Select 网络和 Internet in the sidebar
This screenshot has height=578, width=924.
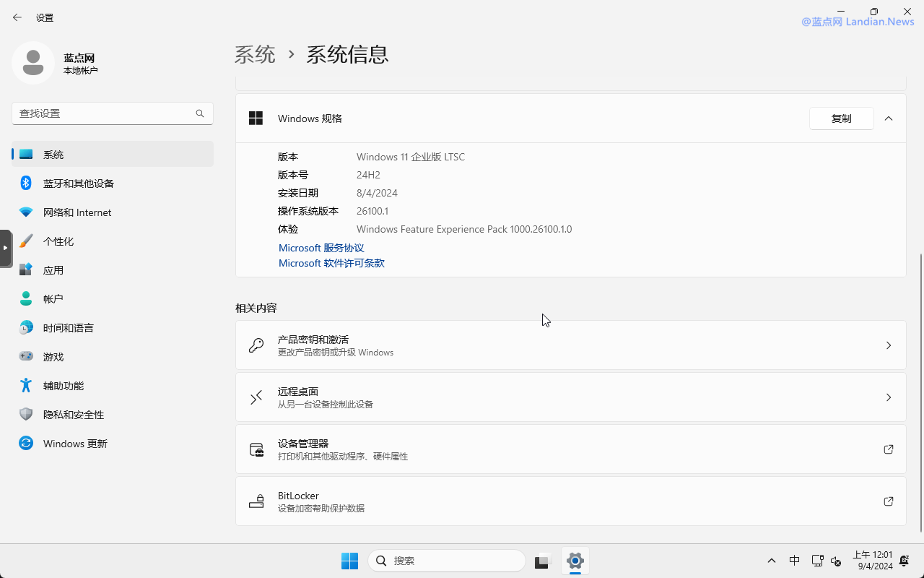113,212
